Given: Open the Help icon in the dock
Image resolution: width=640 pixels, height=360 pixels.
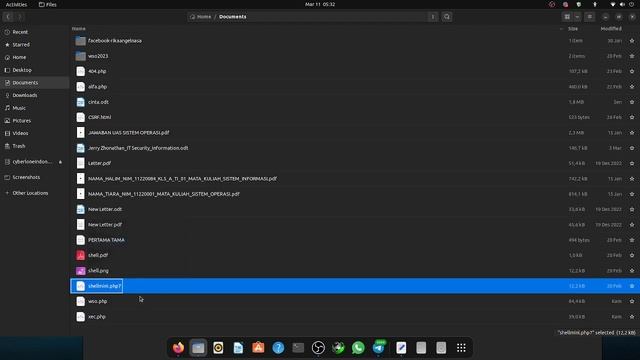Looking at the screenshot, I should [x=278, y=348].
